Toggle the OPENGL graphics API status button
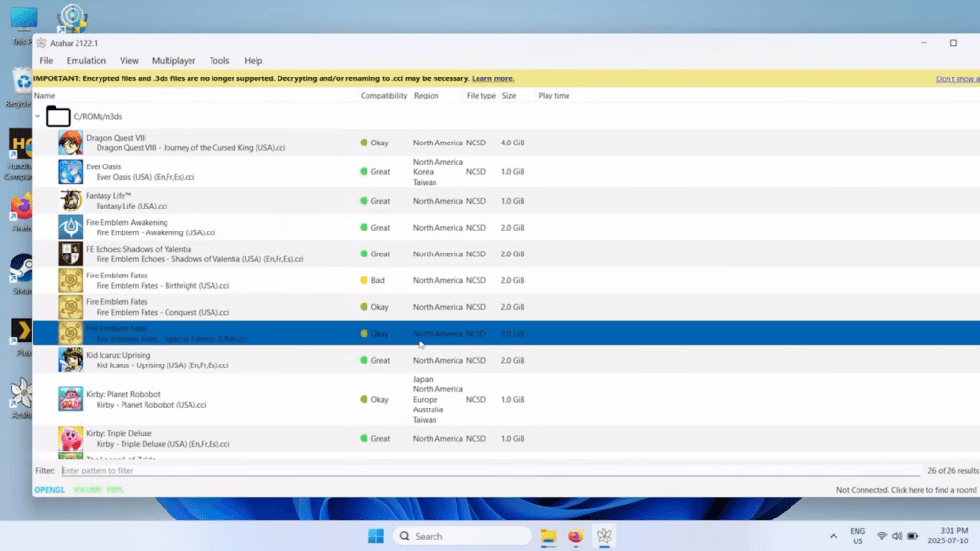This screenshot has height=551, width=980. coord(50,490)
